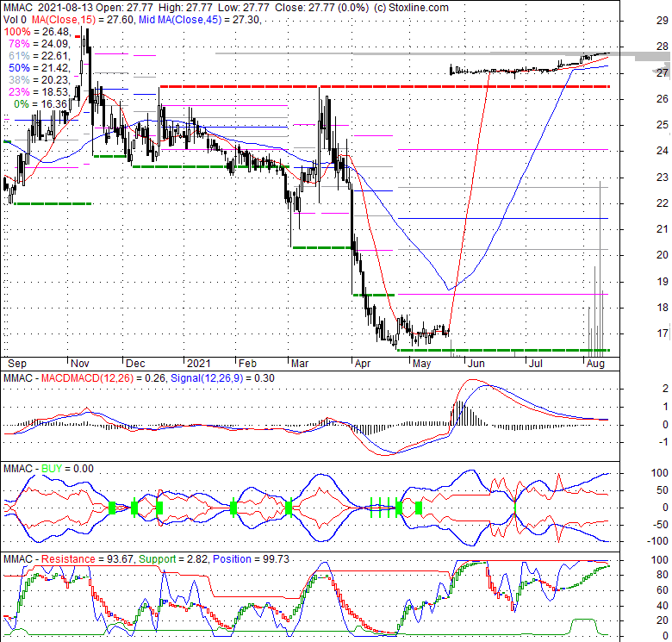Click the 'Dec' month axis label
Image resolution: width=672 pixels, height=642 pixels.
135,364
